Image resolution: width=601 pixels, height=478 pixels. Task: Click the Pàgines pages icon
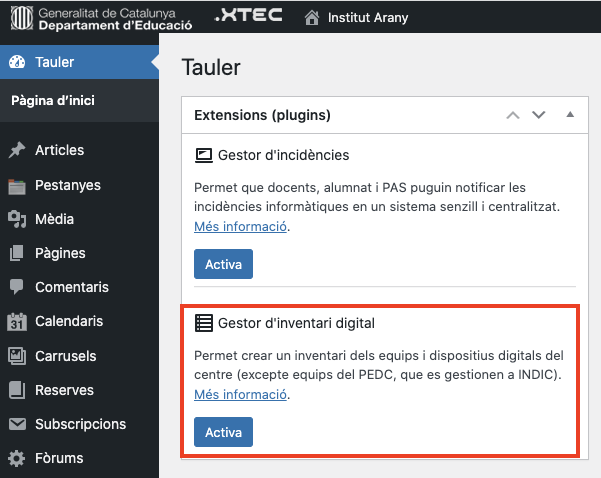pyautogui.click(x=17, y=253)
